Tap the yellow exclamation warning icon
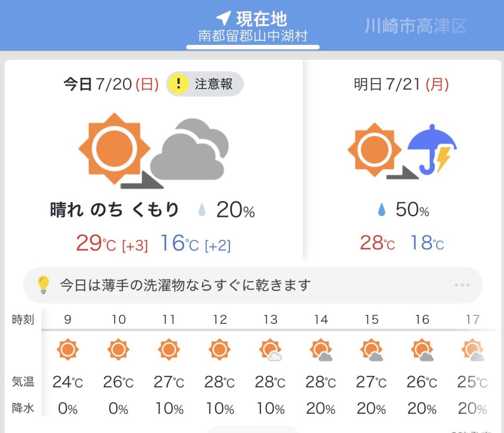Image resolution: width=504 pixels, height=433 pixels. [179, 84]
